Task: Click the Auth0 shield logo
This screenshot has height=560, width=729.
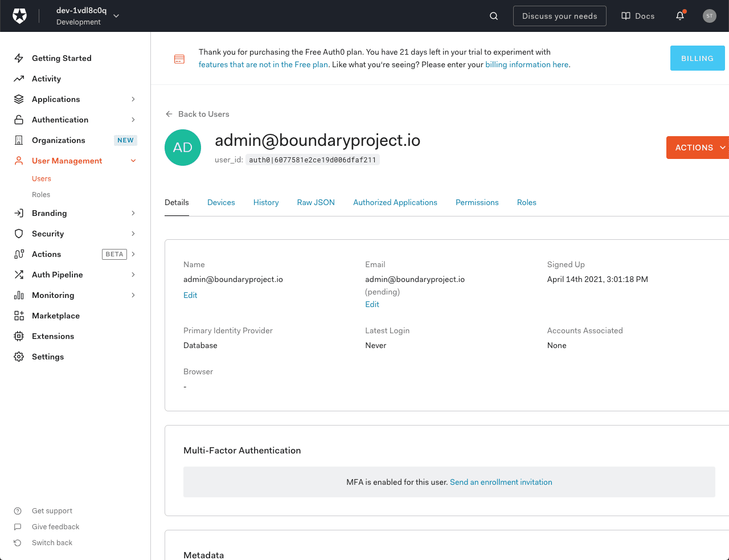Action: [20, 16]
